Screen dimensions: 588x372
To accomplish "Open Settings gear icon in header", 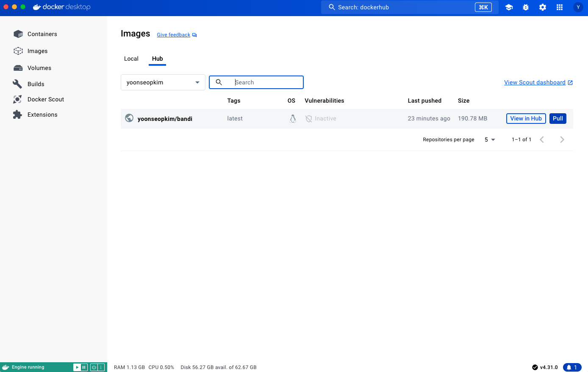I will 543,7.
